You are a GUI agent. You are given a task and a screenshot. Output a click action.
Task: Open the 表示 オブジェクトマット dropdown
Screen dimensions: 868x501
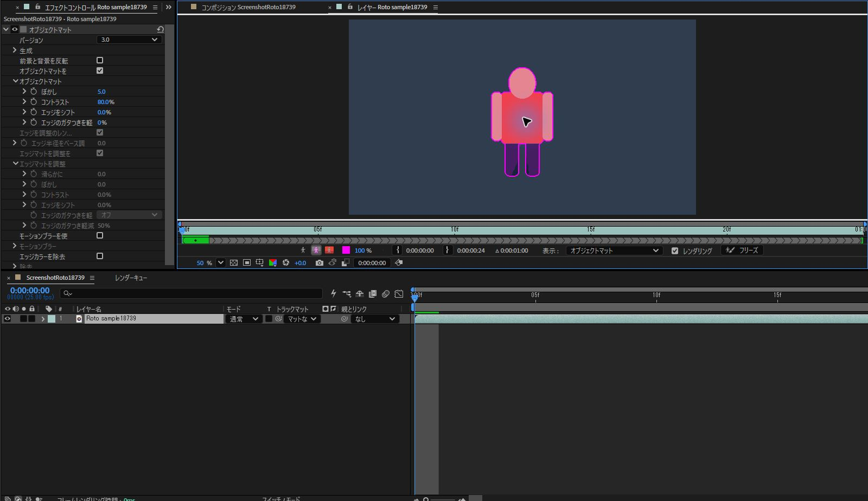tap(614, 251)
